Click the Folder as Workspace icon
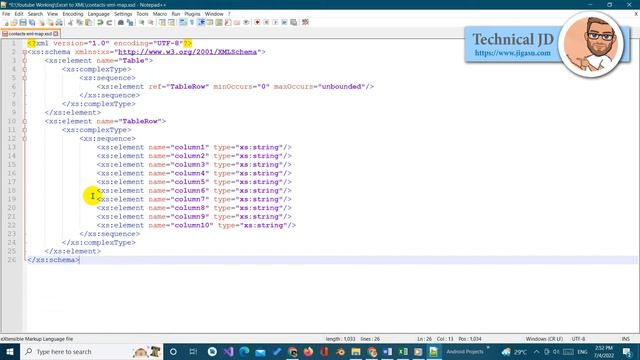 (237, 22)
